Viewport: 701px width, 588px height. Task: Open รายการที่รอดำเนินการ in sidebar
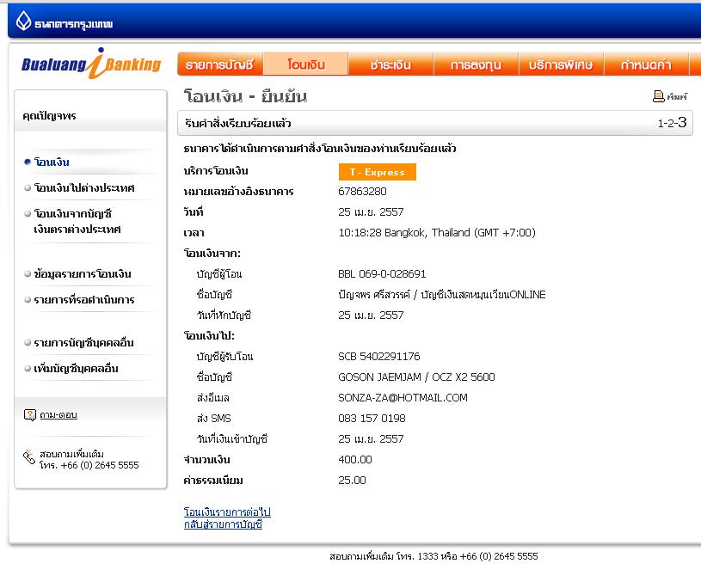(x=84, y=300)
